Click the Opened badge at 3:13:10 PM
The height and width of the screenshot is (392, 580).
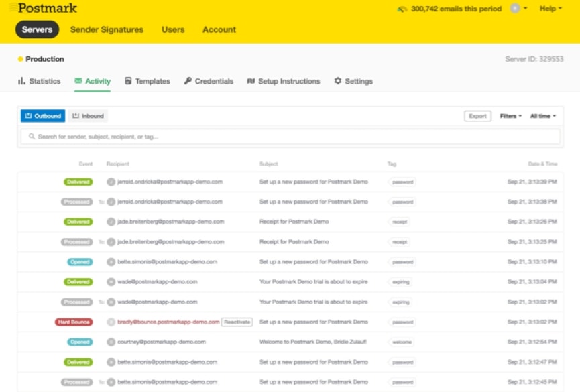click(x=80, y=262)
